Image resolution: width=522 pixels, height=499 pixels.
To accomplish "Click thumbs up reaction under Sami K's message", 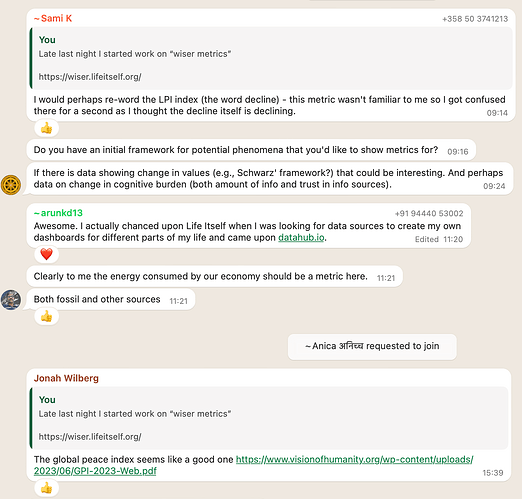I will point(47,128).
